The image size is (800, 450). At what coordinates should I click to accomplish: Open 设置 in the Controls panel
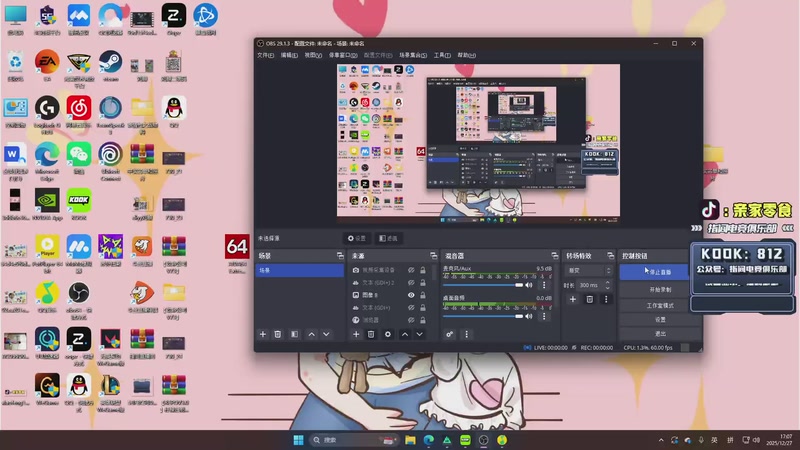[660, 319]
